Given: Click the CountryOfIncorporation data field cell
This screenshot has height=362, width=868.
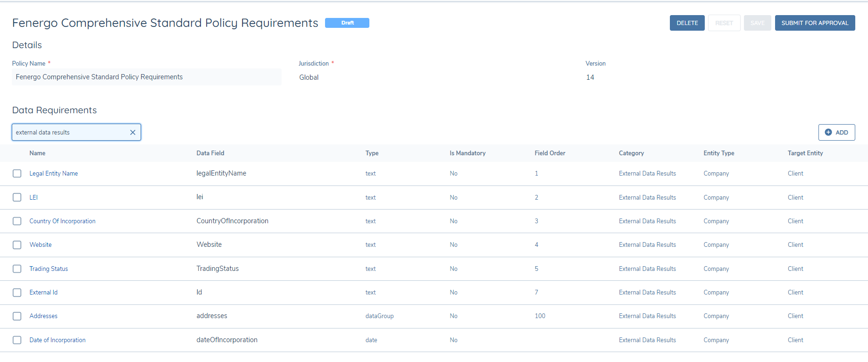Looking at the screenshot, I should [x=232, y=221].
